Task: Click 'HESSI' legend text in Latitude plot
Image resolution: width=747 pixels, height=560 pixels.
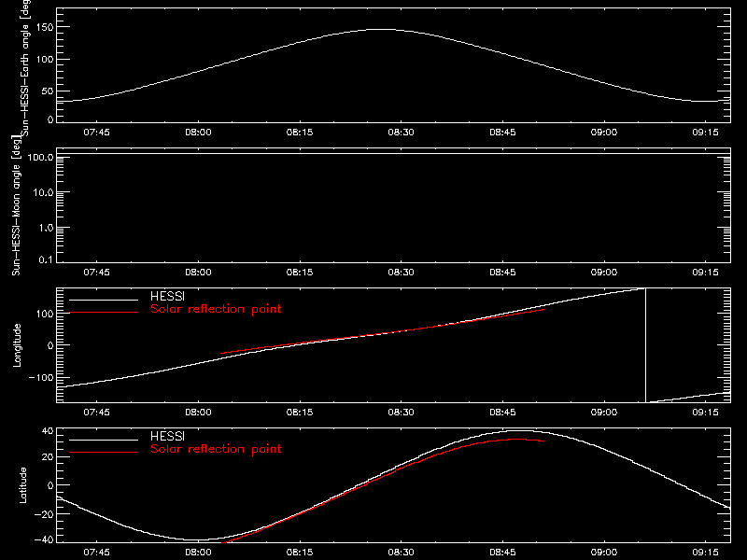Action: 167,436
